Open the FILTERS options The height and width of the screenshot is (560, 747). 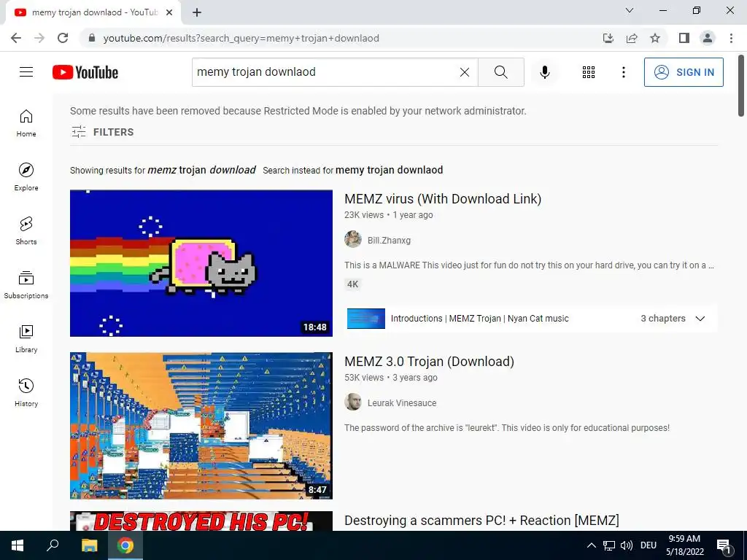102,132
